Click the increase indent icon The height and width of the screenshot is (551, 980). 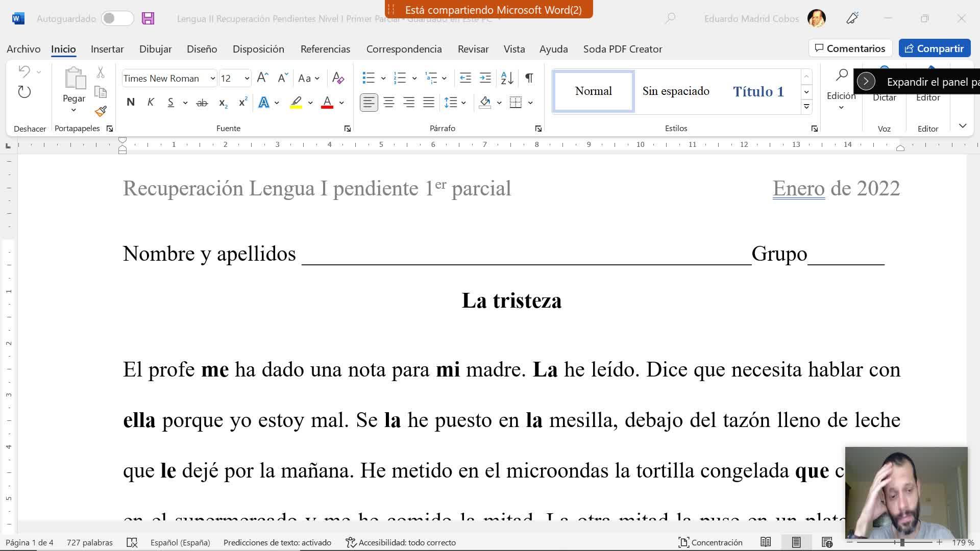tap(485, 78)
